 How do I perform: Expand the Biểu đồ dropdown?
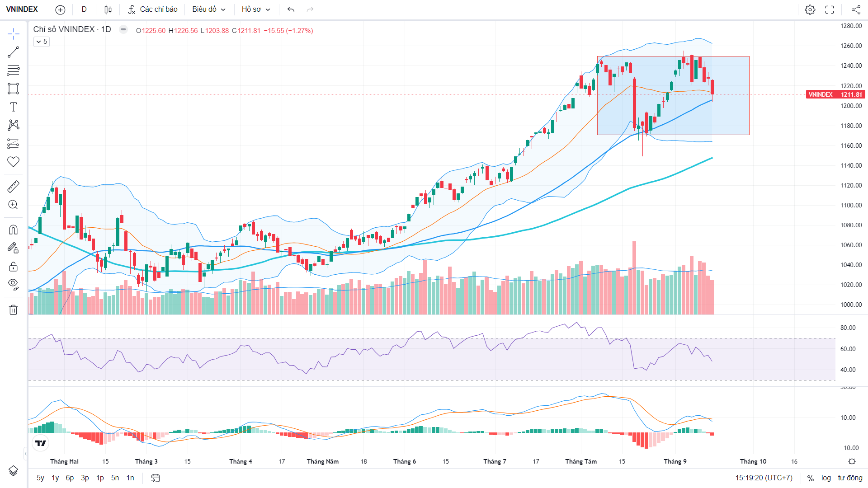(x=208, y=9)
